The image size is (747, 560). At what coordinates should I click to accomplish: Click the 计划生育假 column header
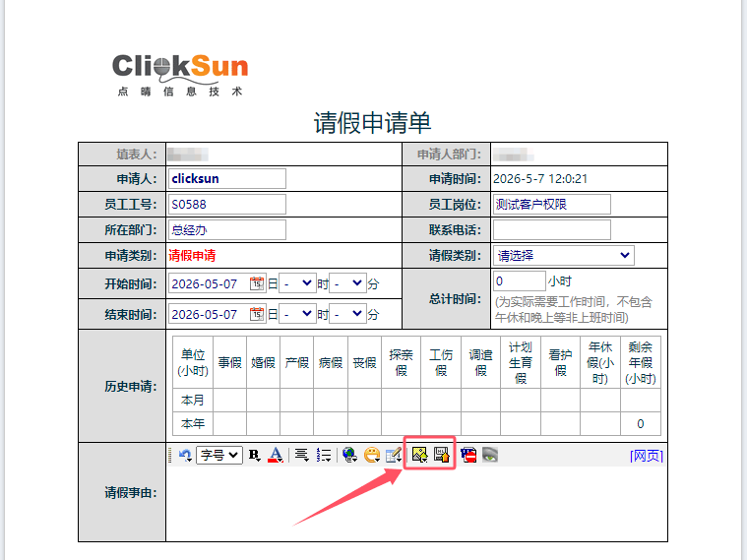521,362
